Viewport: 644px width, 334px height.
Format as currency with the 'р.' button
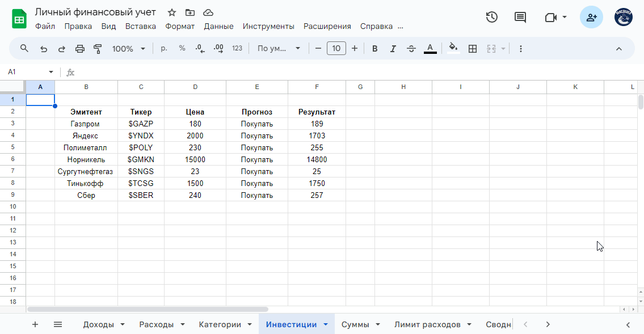[164, 48]
